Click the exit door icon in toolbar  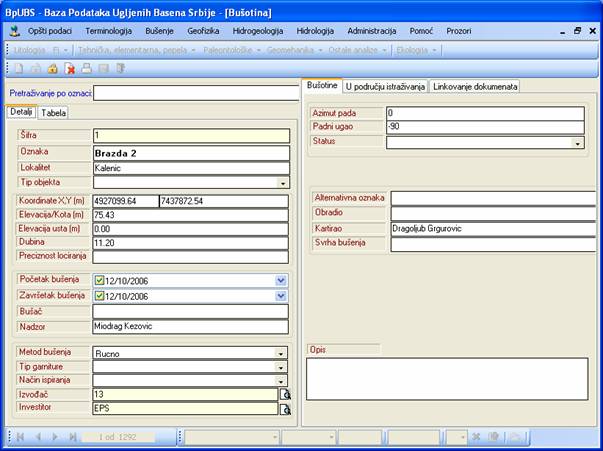pyautogui.click(x=121, y=68)
